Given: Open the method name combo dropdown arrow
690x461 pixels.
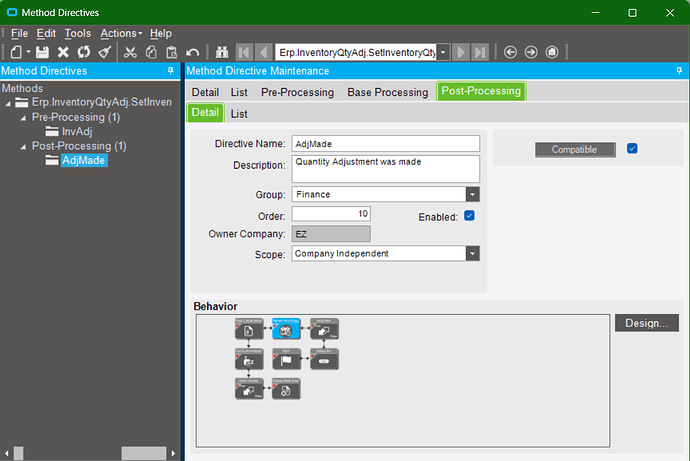Looking at the screenshot, I should point(443,52).
